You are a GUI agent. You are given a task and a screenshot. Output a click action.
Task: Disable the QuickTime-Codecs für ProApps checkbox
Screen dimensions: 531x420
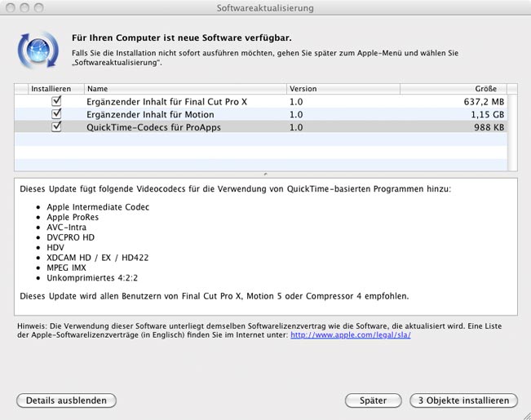56,127
